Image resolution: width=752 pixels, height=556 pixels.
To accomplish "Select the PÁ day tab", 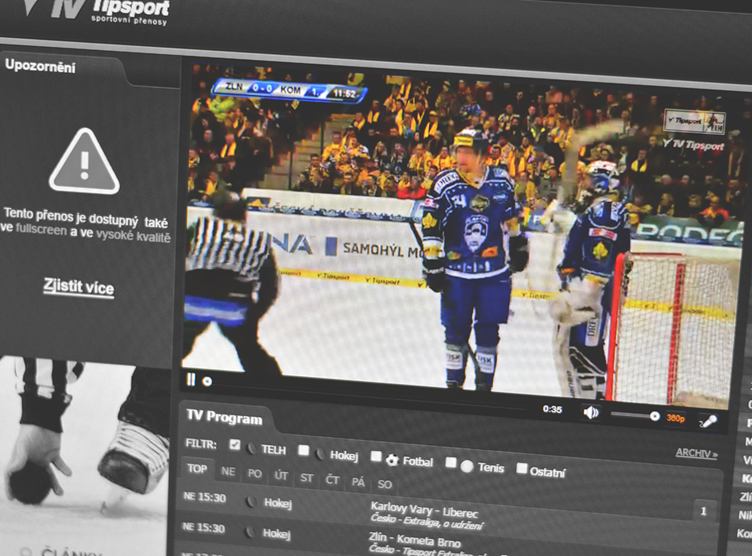I will 358,482.
